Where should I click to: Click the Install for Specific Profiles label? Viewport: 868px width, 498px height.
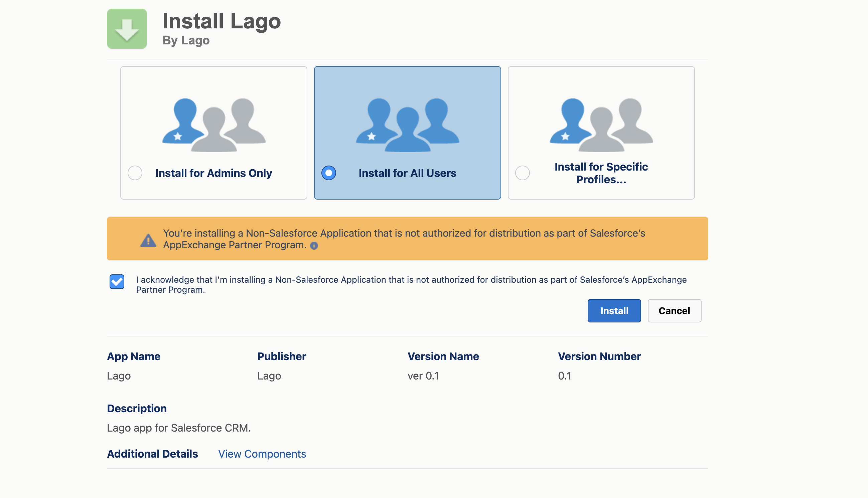click(x=601, y=173)
